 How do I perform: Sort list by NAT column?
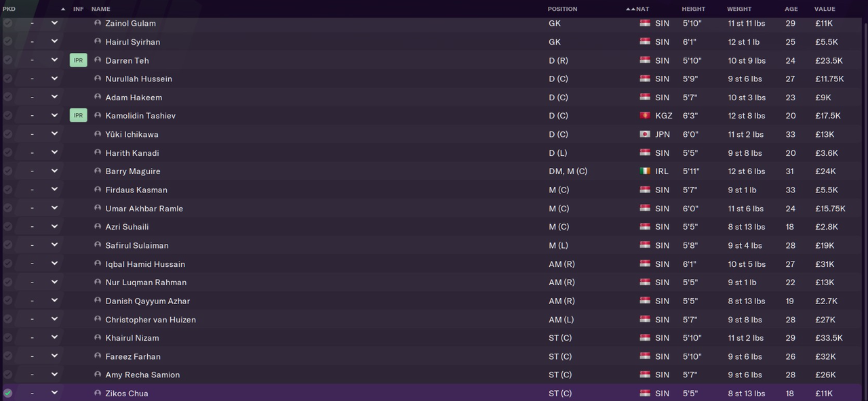(642, 9)
